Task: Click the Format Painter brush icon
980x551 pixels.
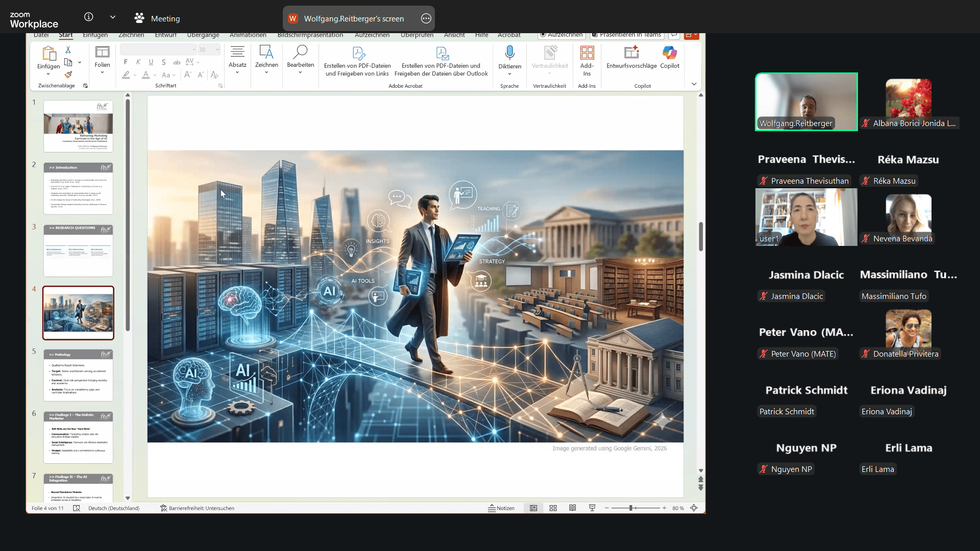Action: 68,74
